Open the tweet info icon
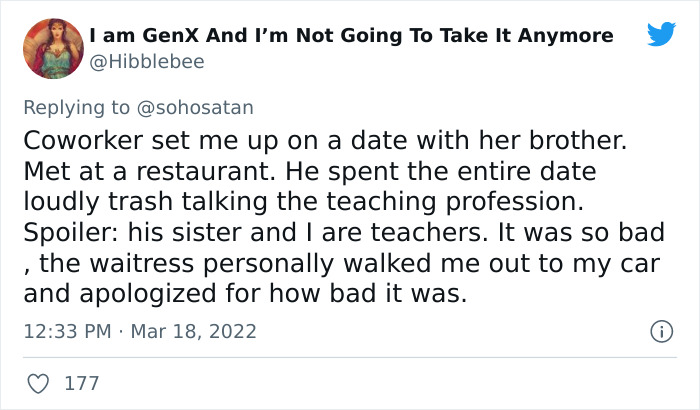The height and width of the screenshot is (410, 700). click(660, 330)
